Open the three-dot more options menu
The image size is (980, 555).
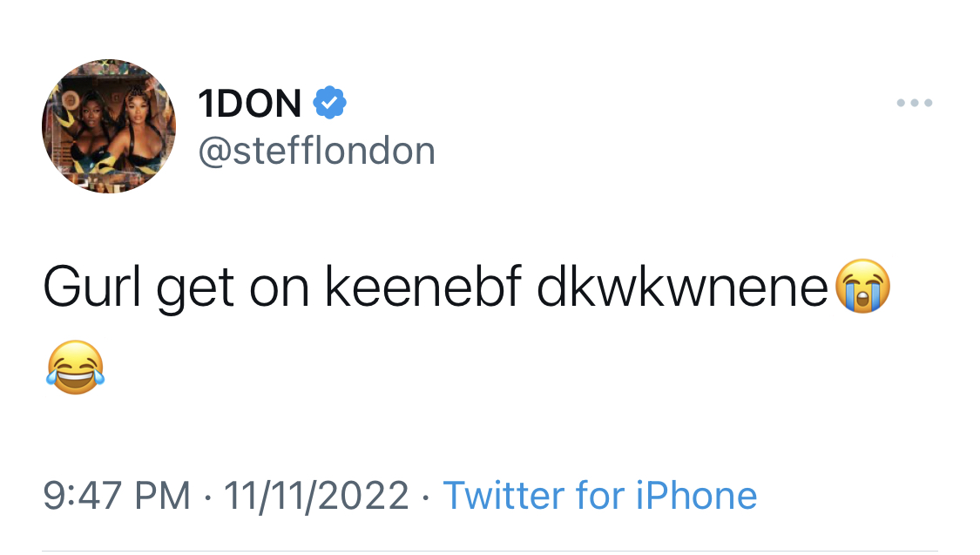pos(914,103)
